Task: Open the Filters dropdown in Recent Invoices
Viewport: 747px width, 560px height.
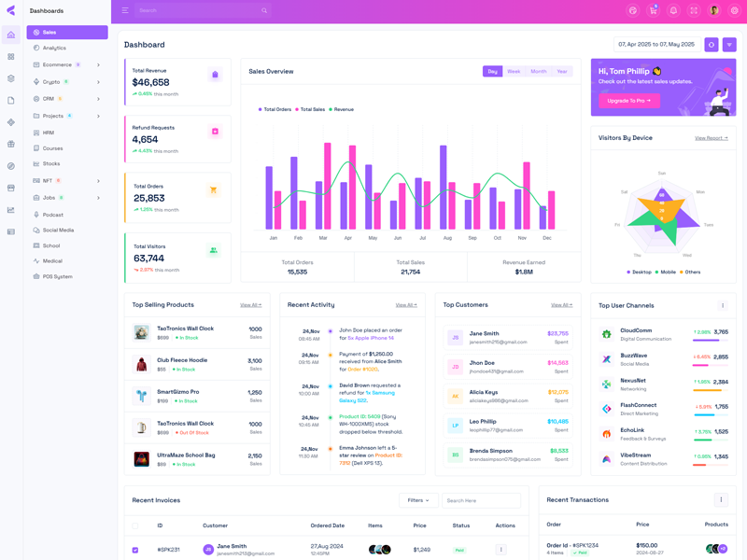Action: point(417,500)
